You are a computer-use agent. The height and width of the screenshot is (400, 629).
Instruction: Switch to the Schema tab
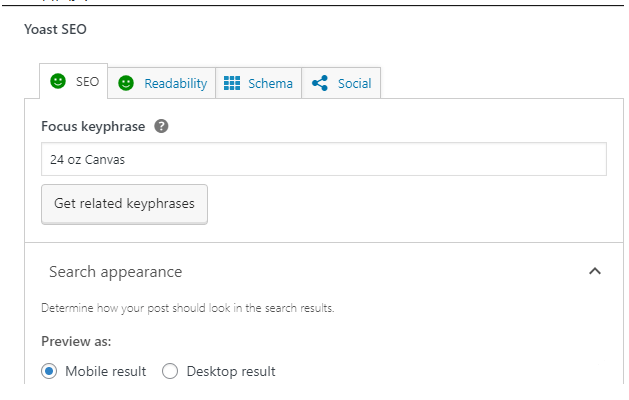coord(270,83)
